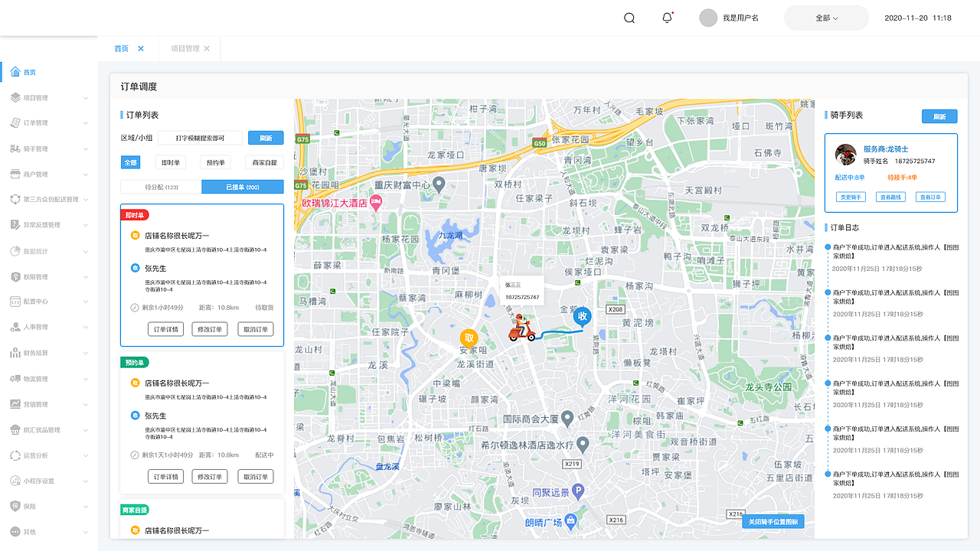Expand the 保险 sidebar chevron

point(86,507)
